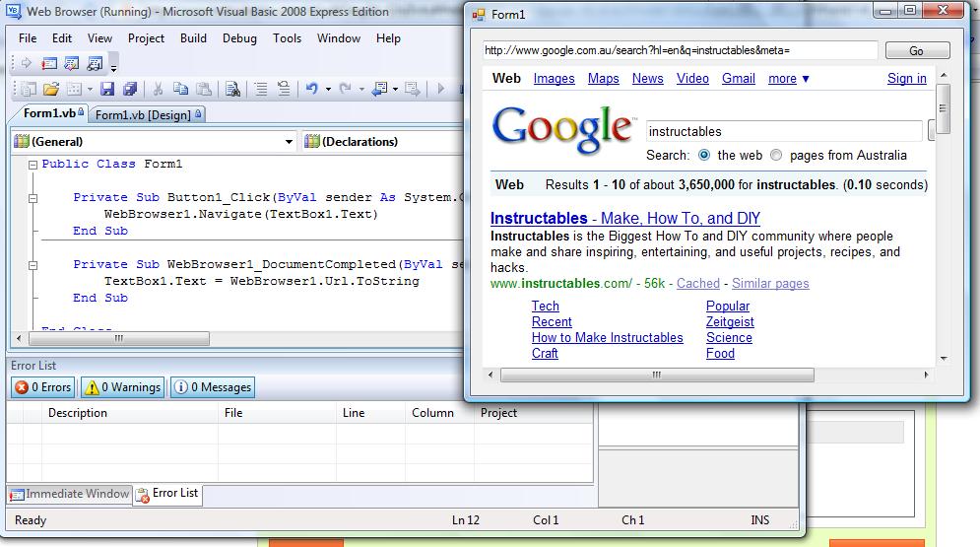Toggle the 0 Errors filter button
The image size is (980, 547).
tap(43, 387)
